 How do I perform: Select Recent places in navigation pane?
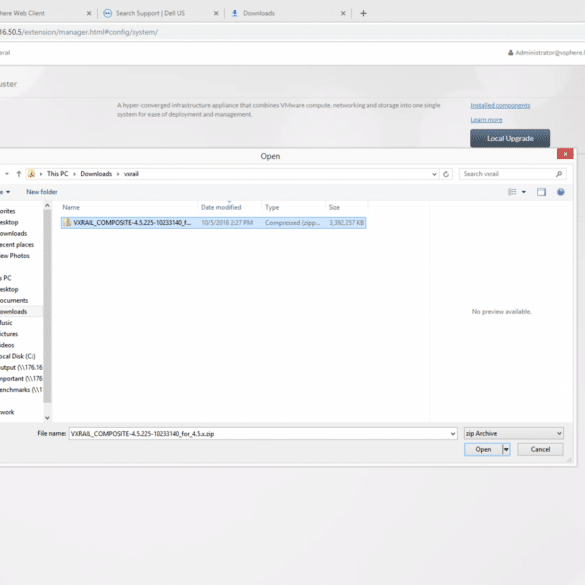tap(17, 245)
